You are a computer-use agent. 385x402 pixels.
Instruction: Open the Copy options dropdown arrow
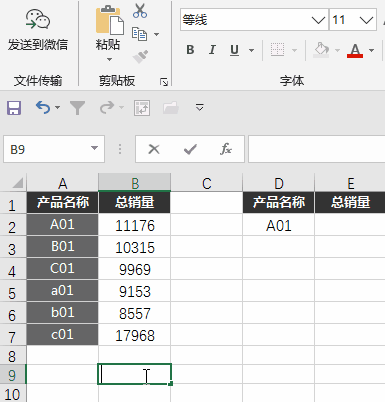[156, 34]
